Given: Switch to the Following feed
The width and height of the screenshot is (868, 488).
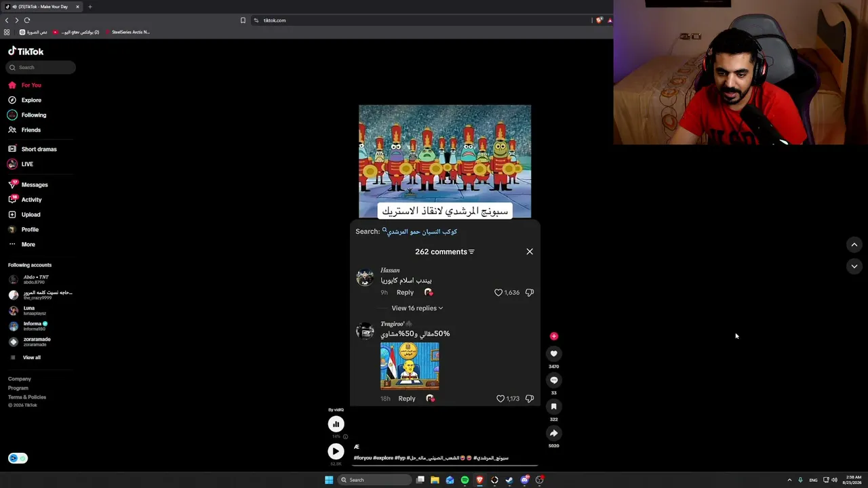Looking at the screenshot, I should pos(28,115).
